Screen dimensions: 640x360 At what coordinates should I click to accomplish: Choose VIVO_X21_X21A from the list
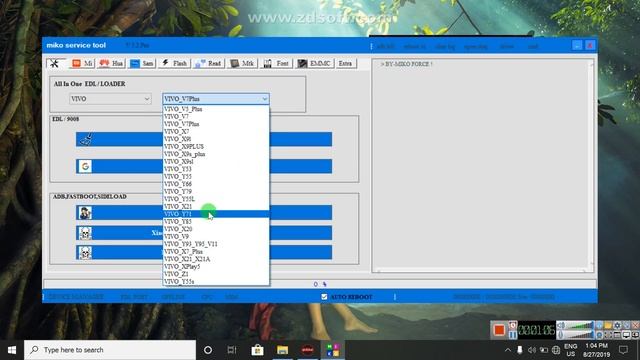[x=216, y=259]
